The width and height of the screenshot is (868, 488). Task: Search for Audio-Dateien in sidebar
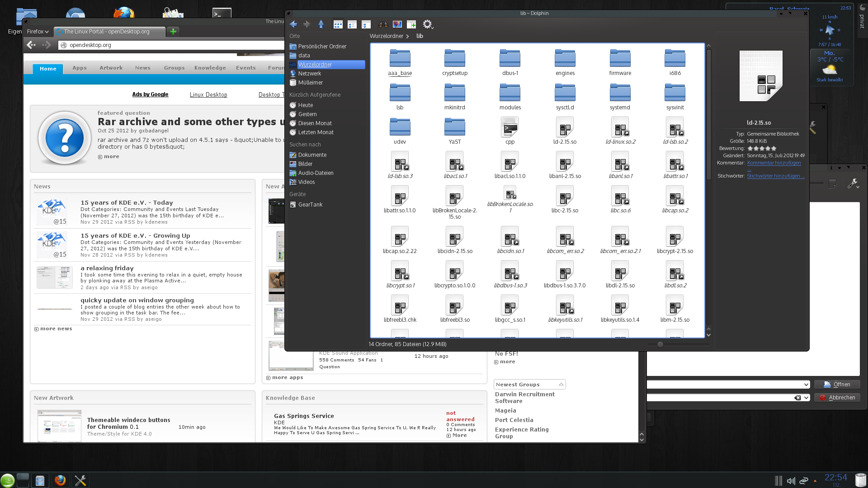coord(316,173)
